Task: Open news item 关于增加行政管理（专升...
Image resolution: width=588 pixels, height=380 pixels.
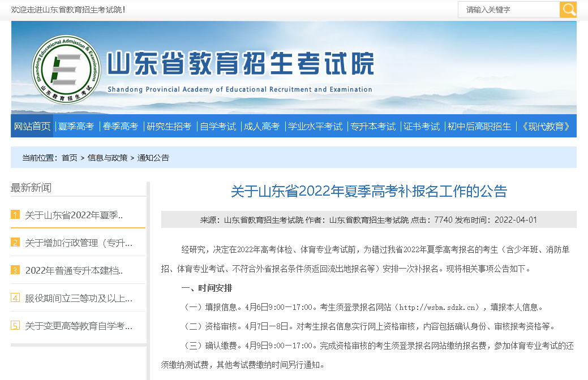Action: coord(79,243)
